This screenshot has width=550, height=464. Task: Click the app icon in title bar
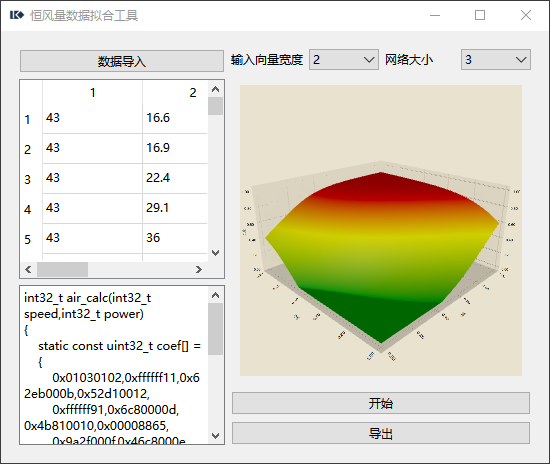(17, 15)
